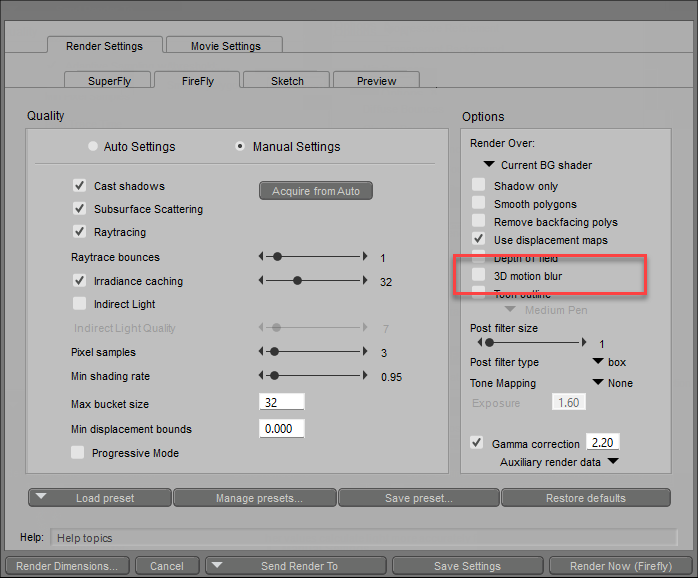Click the Restore defaults button
The width and height of the screenshot is (698, 578).
tap(585, 498)
